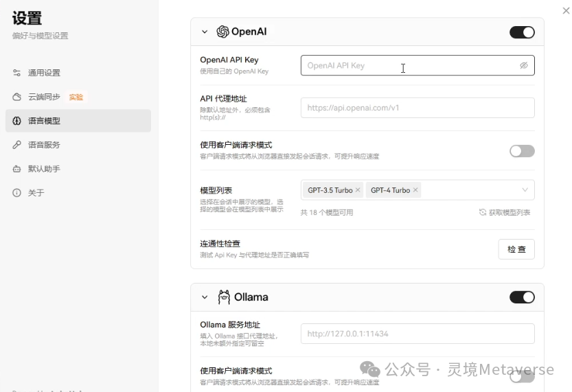This screenshot has height=392, width=572.
Task: Focus the OpenAI API Key field
Action: (x=417, y=65)
